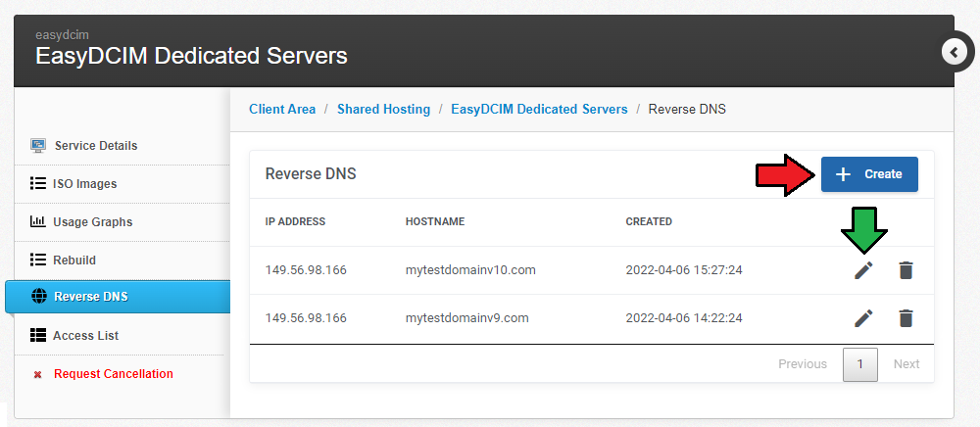Click hostname mytestdomainv10.com
Screen dimensions: 980x427
(x=470, y=270)
